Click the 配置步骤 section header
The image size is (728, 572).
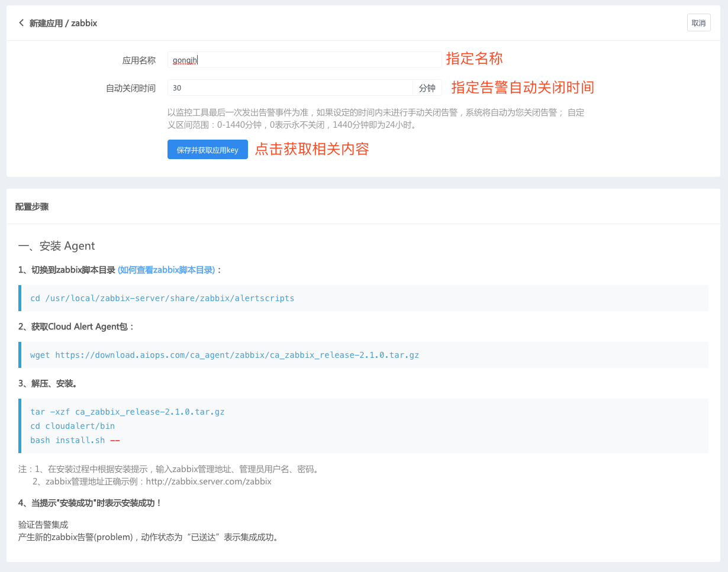[32, 207]
